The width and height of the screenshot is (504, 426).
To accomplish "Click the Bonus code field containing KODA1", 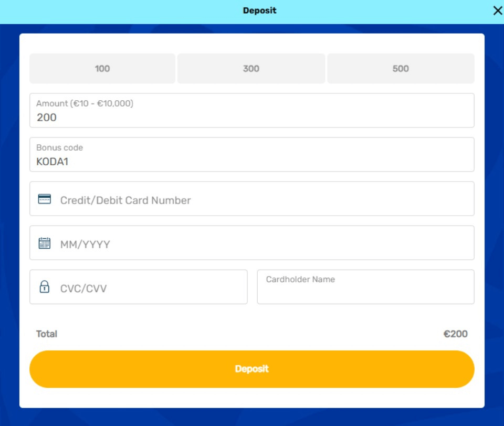I will point(252,161).
